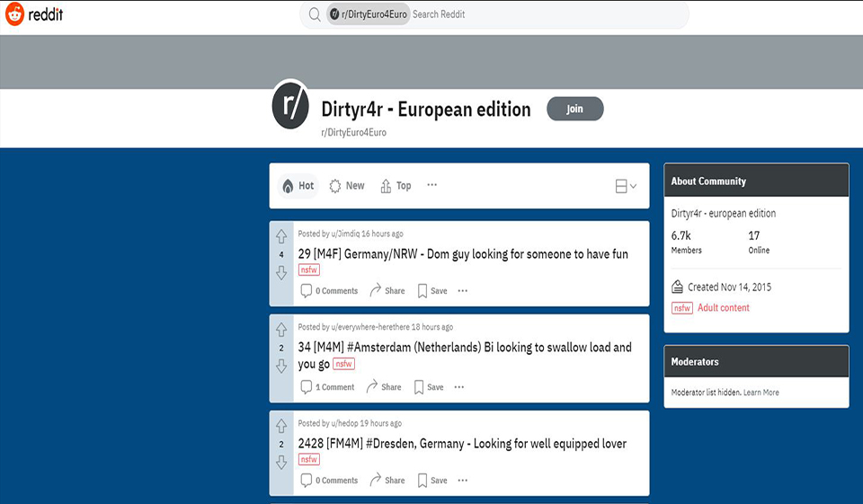Expand more sort options next to Top

432,185
